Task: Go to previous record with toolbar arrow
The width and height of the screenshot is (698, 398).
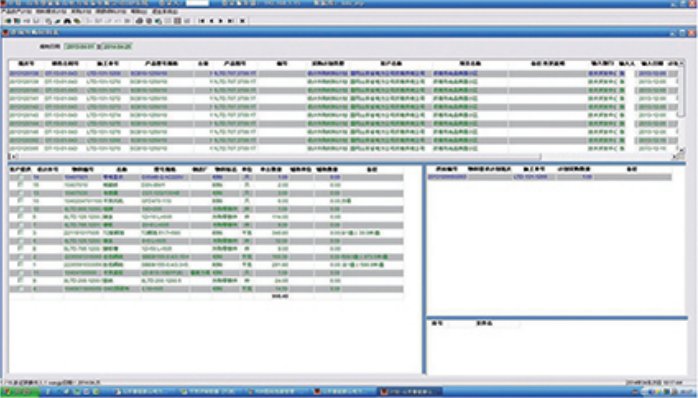Action: point(211,21)
